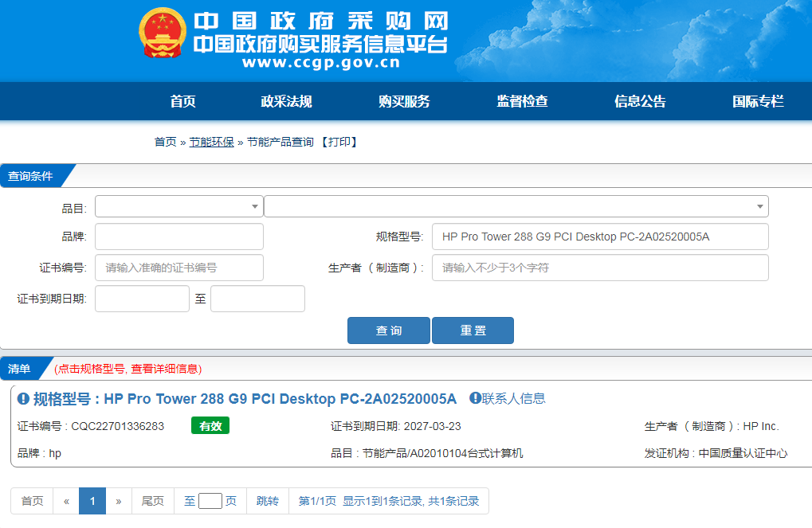Open the 政采法规 navigation item
812x528 pixels.
coord(286,101)
